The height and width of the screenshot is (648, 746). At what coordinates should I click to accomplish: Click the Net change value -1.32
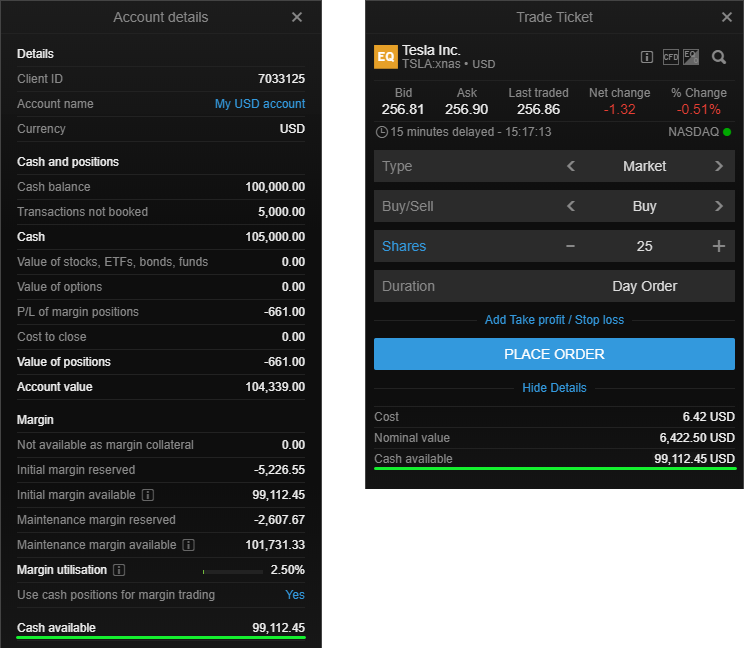pos(619,109)
